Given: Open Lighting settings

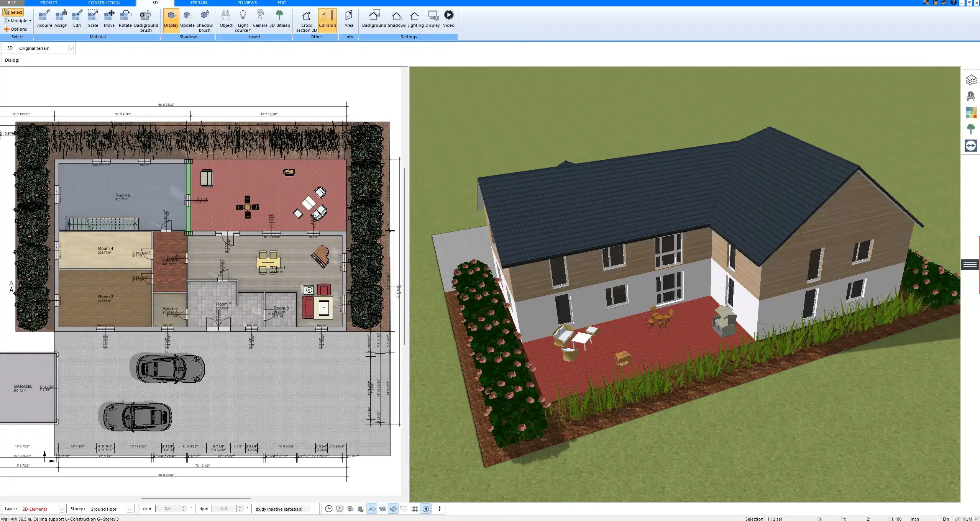Looking at the screenshot, I should pos(415,19).
